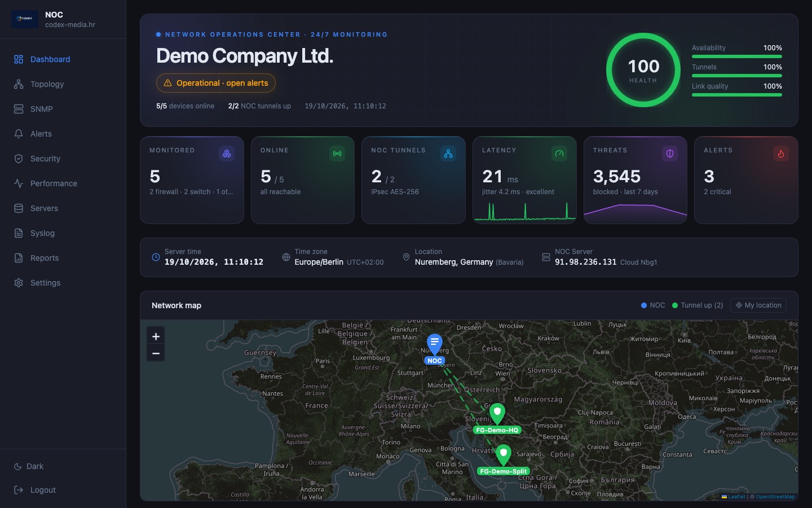
Task: Go to Topology in the sidebar
Action: pyautogui.click(x=63, y=84)
